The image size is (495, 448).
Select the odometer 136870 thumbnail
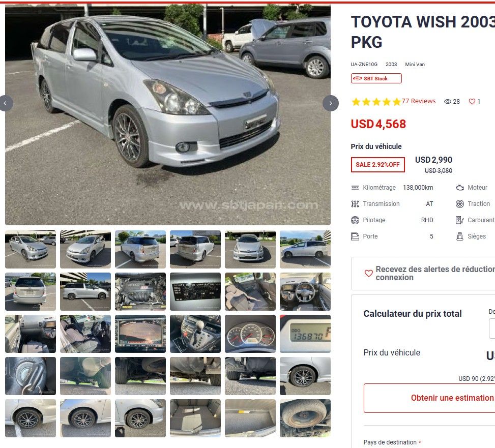305,334
